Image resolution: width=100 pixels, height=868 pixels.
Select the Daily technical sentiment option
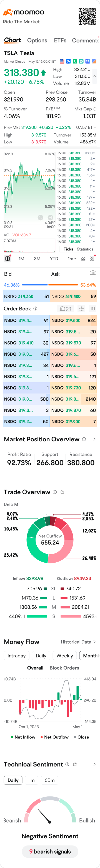[13, 780]
